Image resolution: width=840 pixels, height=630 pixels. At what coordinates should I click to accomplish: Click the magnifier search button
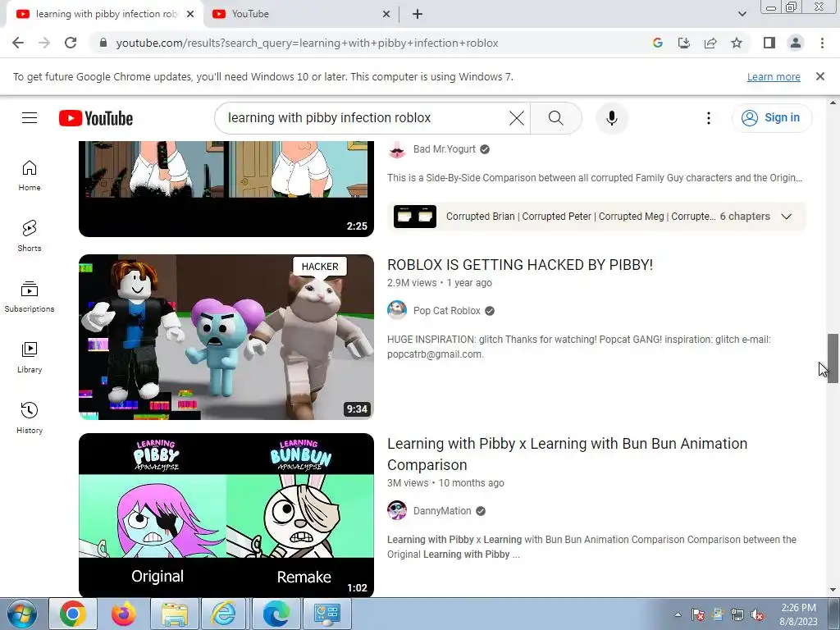(555, 118)
